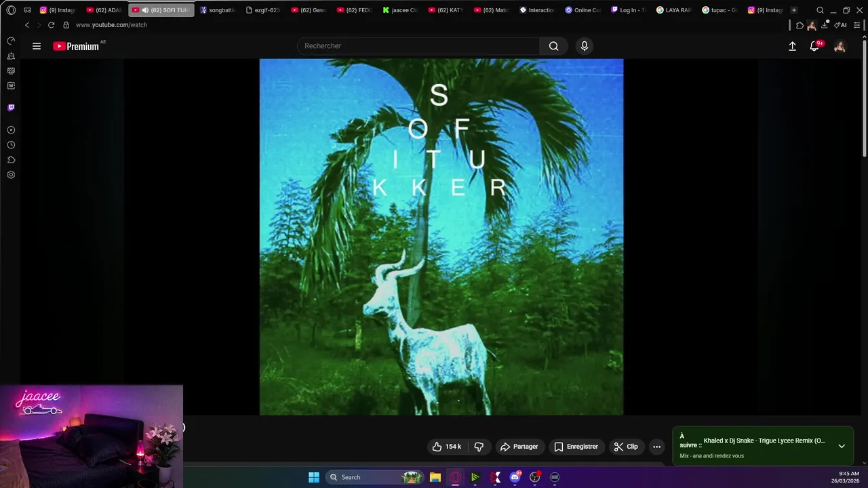
Task: Open the M panel icon in the sidebar
Action: (11, 85)
